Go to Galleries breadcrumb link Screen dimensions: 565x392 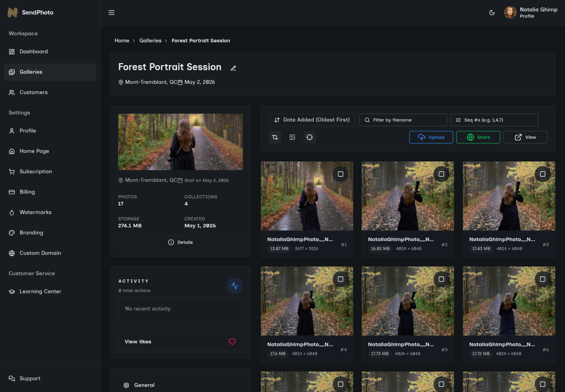pos(150,40)
